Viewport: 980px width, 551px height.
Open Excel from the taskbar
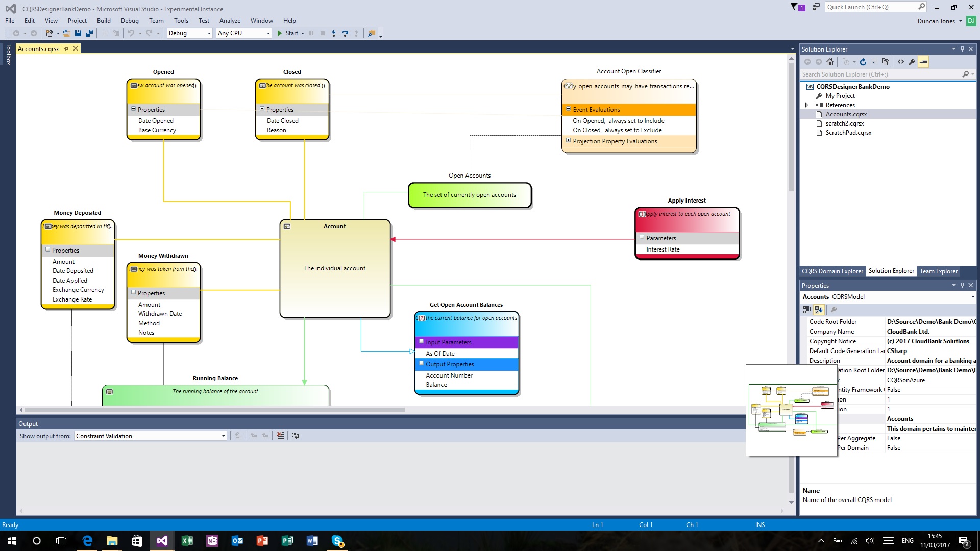coord(187,541)
